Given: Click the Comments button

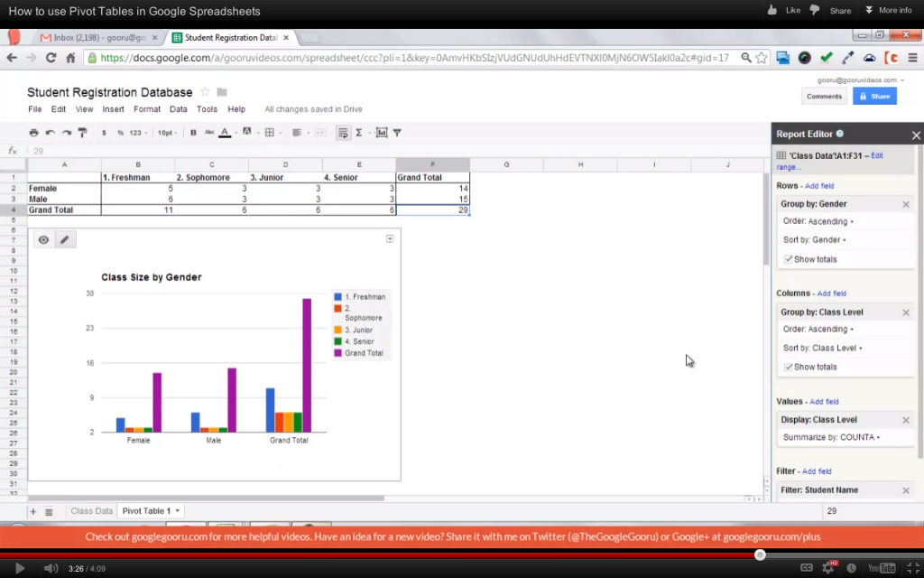Looking at the screenshot, I should pos(824,96).
